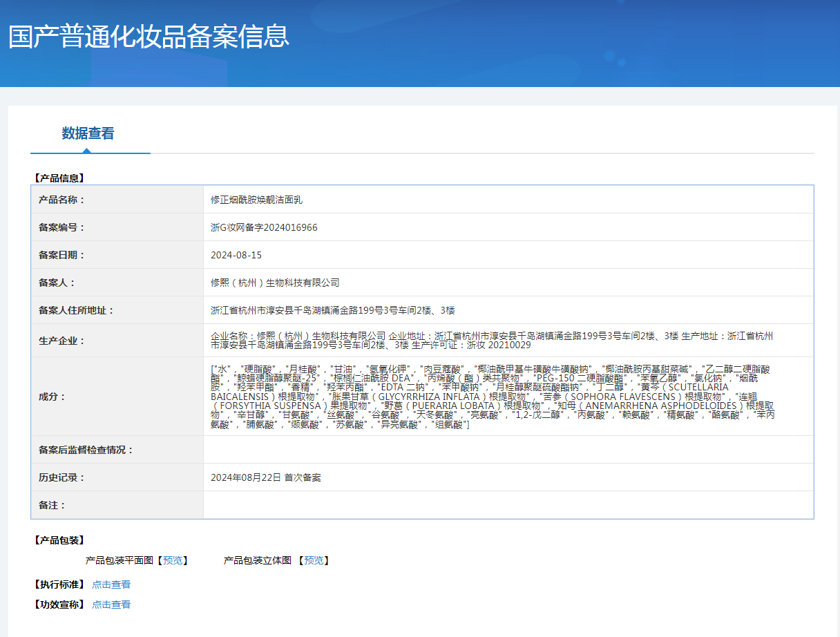Click the 备注 label cell
840x637 pixels.
52,505
